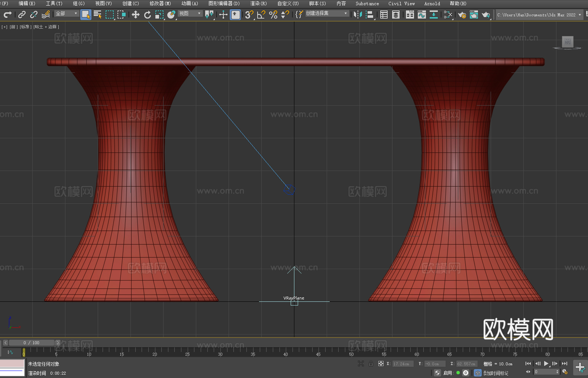Click Use Pivot Point Center icon
This screenshot has width=588, height=378.
coord(209,14)
